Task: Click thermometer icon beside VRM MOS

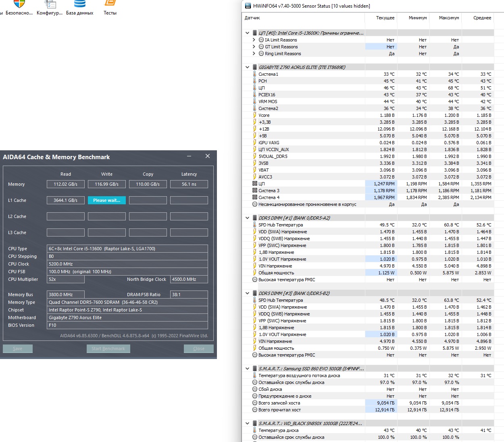Action: (254, 102)
